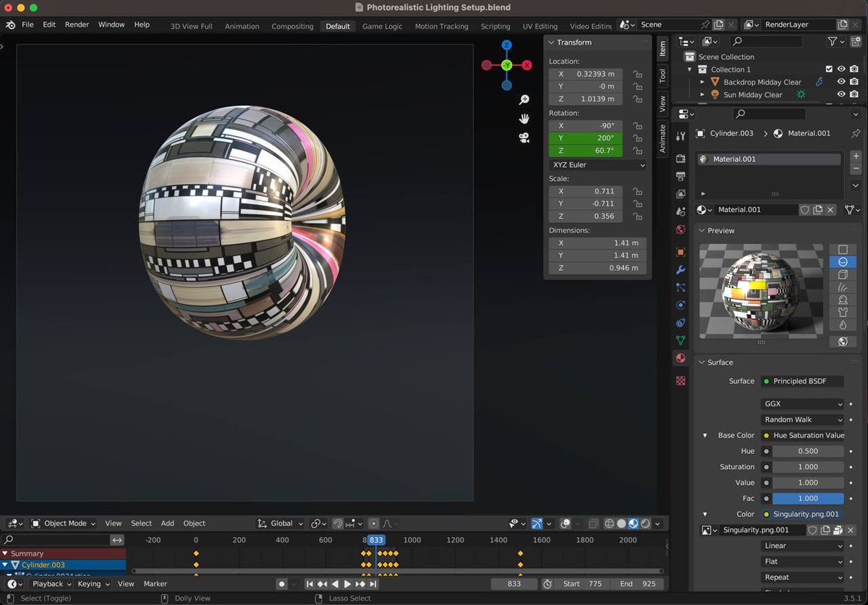Image resolution: width=868 pixels, height=605 pixels.
Task: Open the Modifier wrench properties tab
Action: 681,270
